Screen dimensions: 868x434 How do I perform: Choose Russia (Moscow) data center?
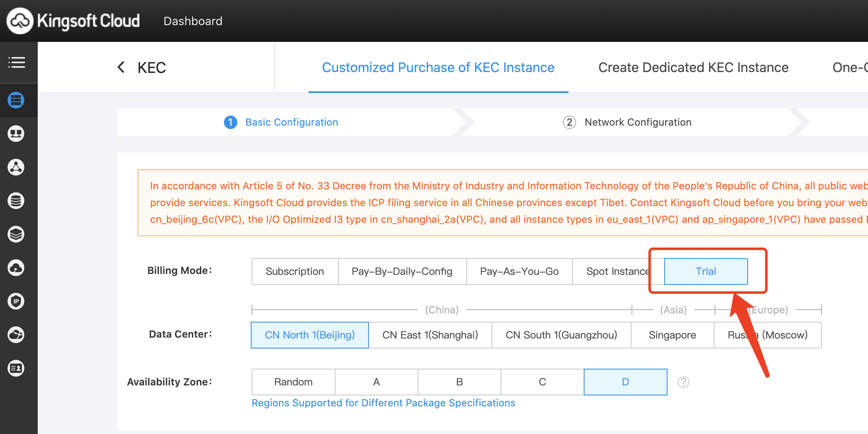[767, 335]
